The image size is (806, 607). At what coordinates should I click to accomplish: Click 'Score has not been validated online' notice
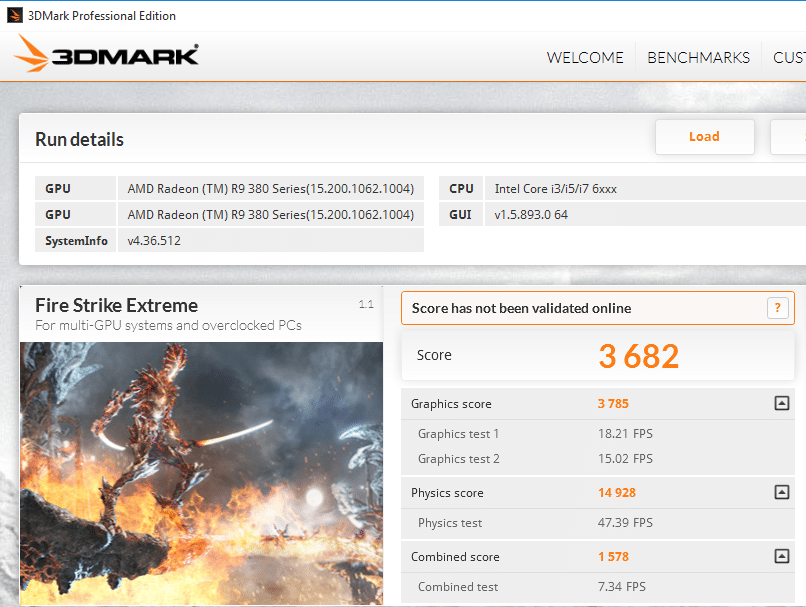[x=597, y=308]
